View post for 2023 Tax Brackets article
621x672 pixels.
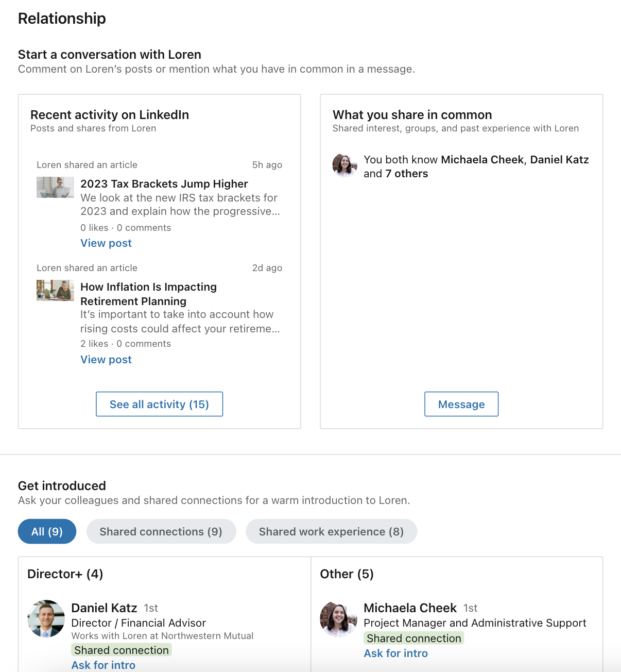(106, 243)
